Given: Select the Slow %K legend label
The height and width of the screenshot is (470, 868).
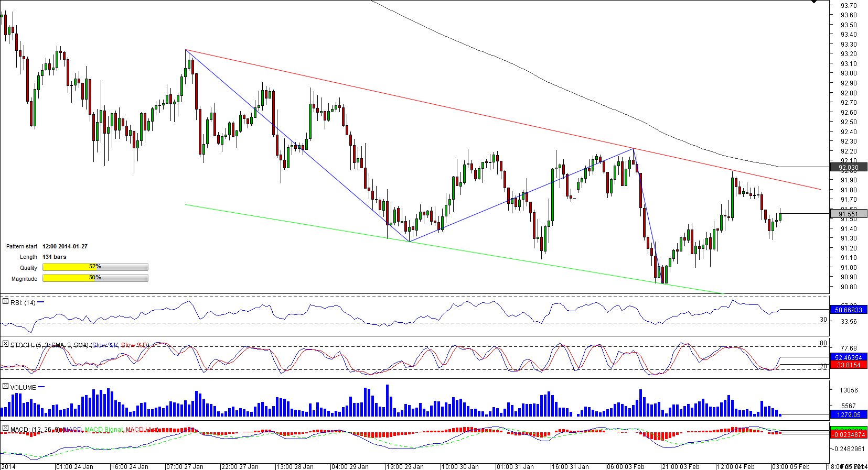Looking at the screenshot, I should 105,345.
